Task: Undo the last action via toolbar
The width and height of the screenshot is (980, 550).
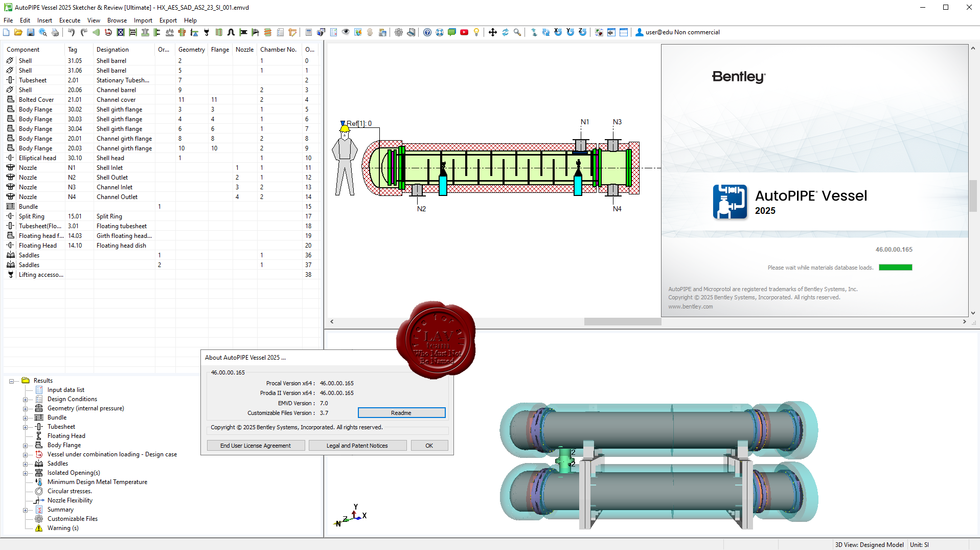Action: [72, 32]
